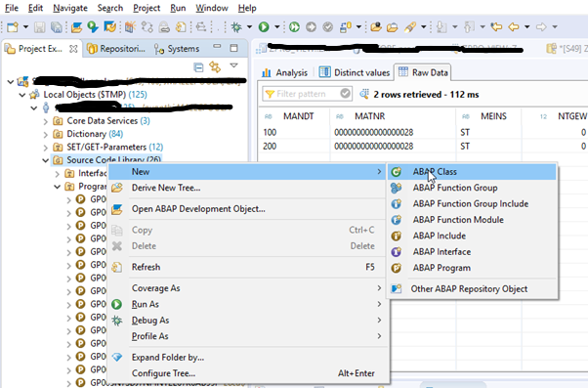The height and width of the screenshot is (388, 588).
Task: Open Profile As submenu
Action: (248, 336)
